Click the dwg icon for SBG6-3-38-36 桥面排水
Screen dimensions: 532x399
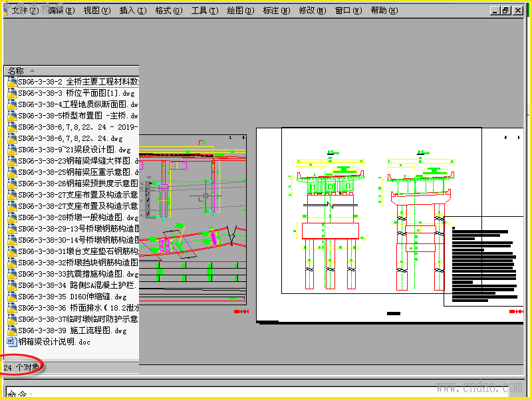click(x=12, y=308)
